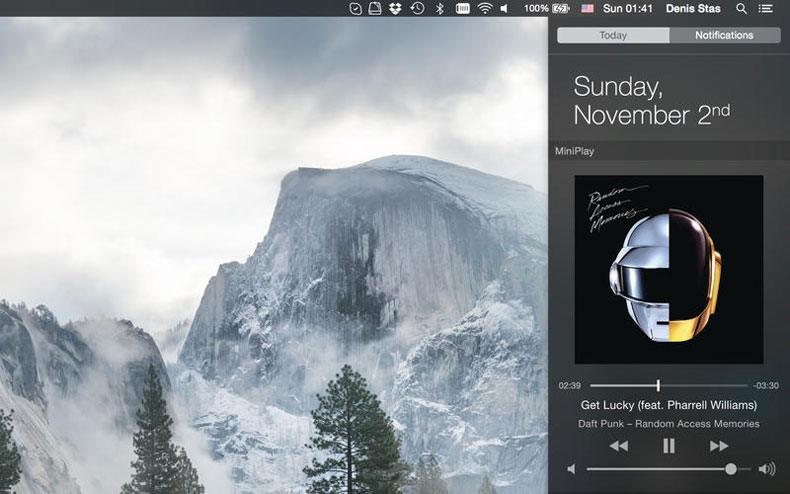Screen dimensions: 790x494
Task: Click the remaining time -03:30
Action: point(766,386)
